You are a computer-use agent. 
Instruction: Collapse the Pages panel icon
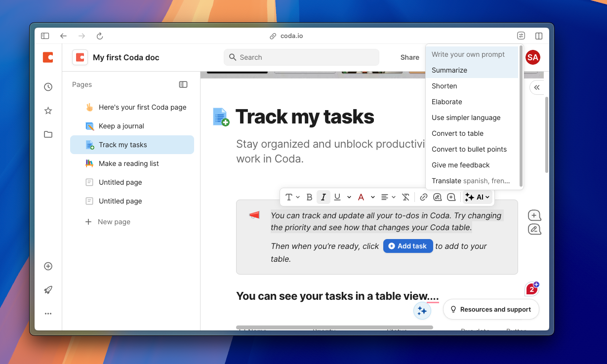pyautogui.click(x=183, y=84)
